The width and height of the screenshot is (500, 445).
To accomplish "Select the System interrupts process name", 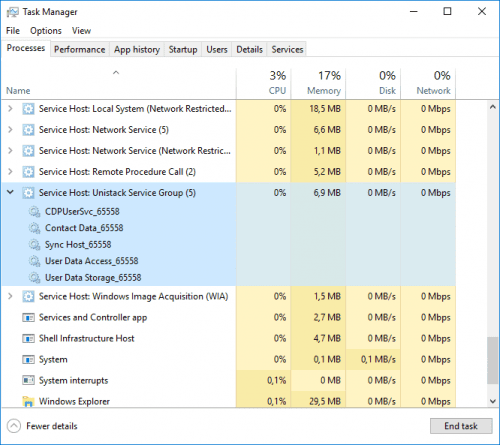I will point(74,381).
